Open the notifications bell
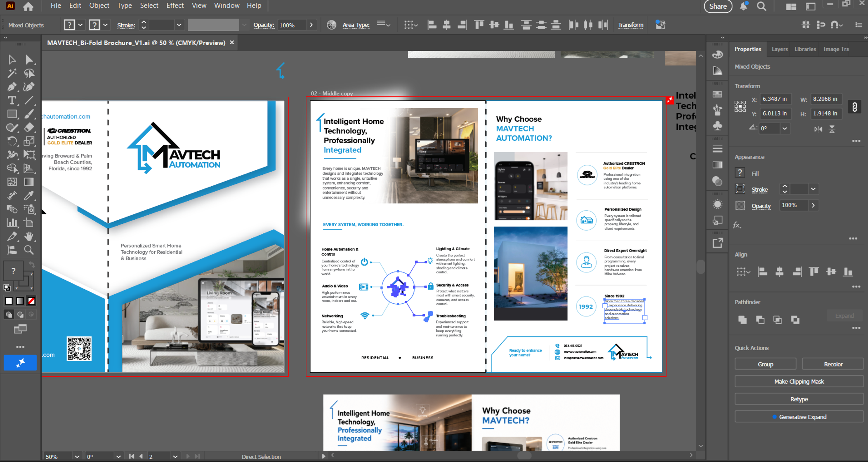The width and height of the screenshot is (868, 462). coord(743,6)
